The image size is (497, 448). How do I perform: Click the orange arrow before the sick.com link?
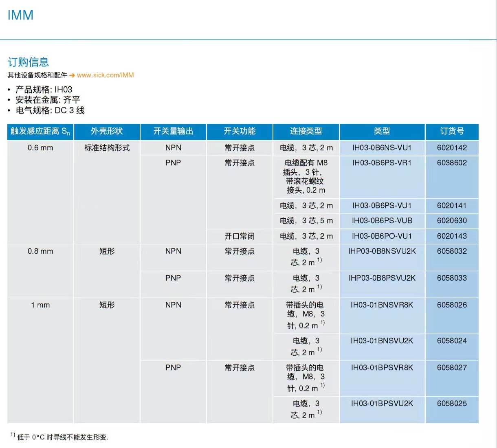pyautogui.click(x=72, y=75)
